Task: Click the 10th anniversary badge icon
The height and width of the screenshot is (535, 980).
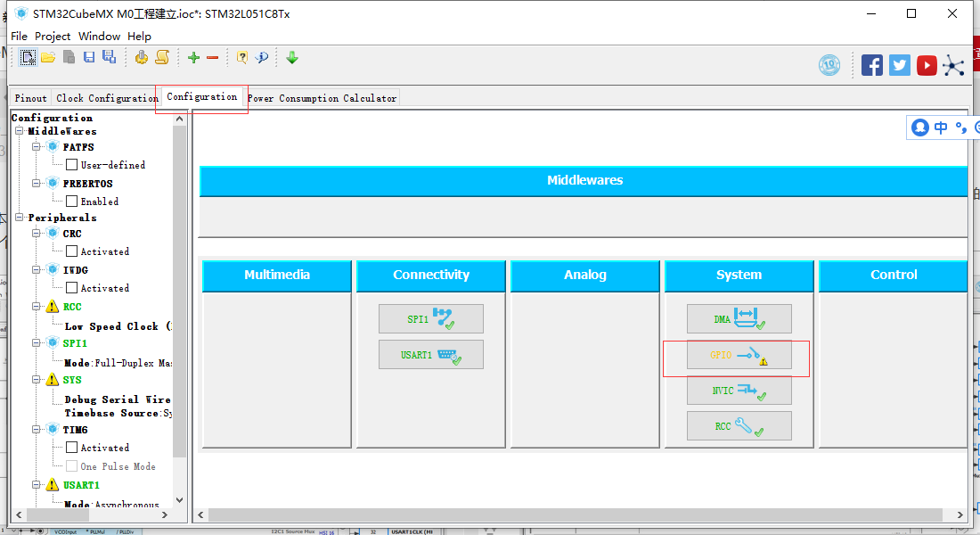Action: coord(829,65)
